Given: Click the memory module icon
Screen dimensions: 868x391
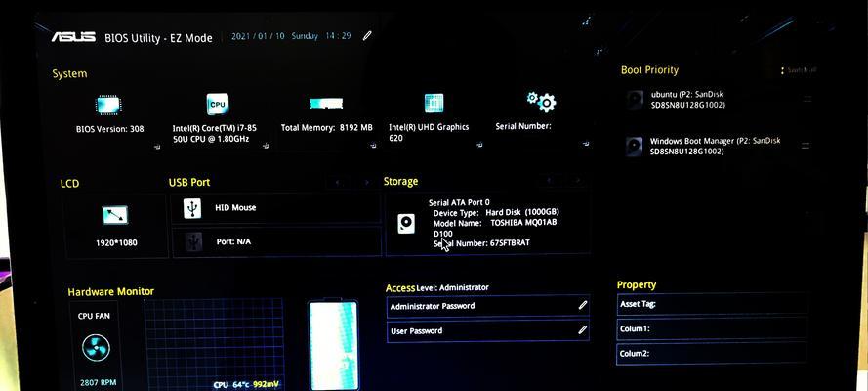Looking at the screenshot, I should click(326, 104).
